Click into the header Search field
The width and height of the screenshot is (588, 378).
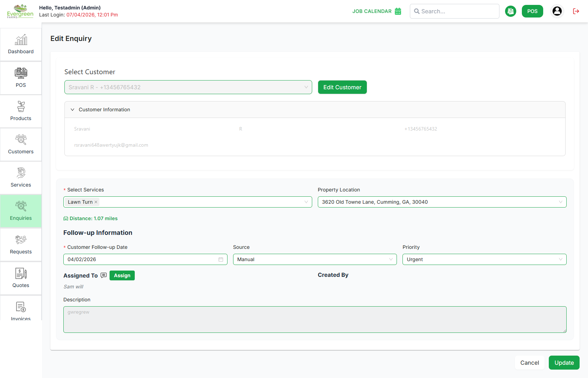(x=455, y=11)
